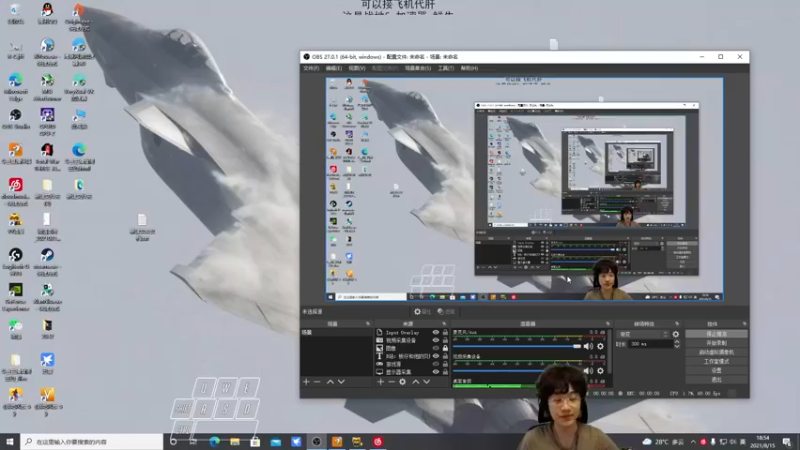Open 帮助(H) menu in OBS
The width and height of the screenshot is (800, 450).
(469, 68)
